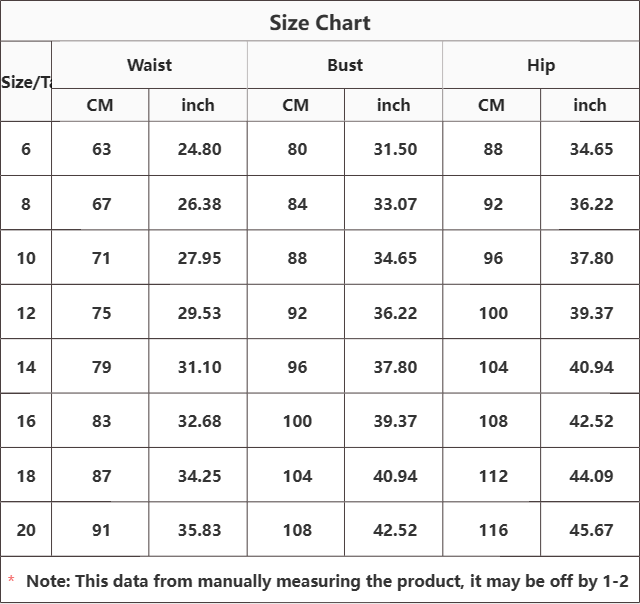
Task: Select hip value 112 cm cell
Action: tap(493, 476)
